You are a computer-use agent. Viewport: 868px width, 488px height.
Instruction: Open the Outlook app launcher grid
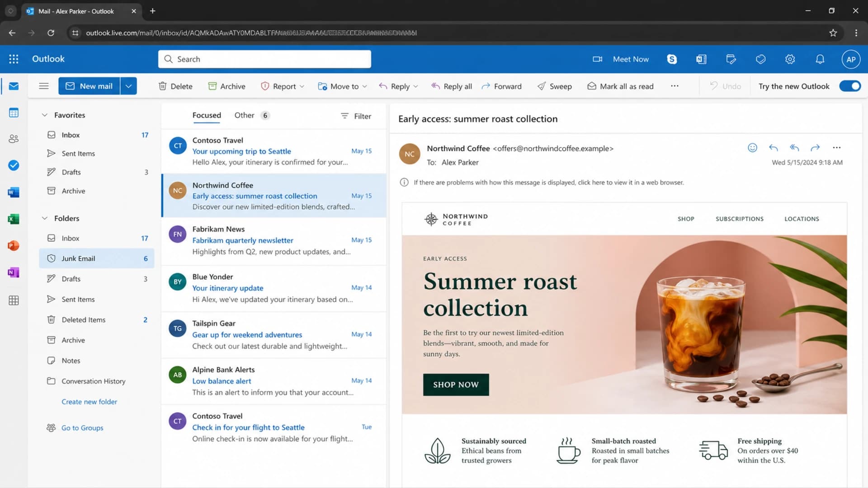[x=14, y=59]
